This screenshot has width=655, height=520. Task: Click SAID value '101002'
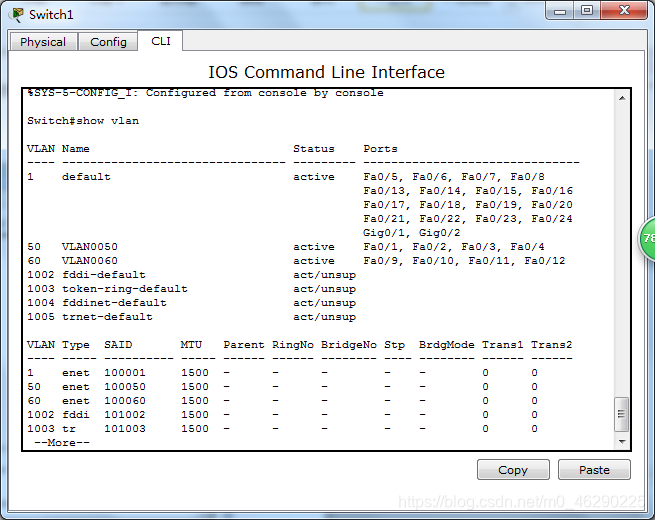tap(125, 414)
